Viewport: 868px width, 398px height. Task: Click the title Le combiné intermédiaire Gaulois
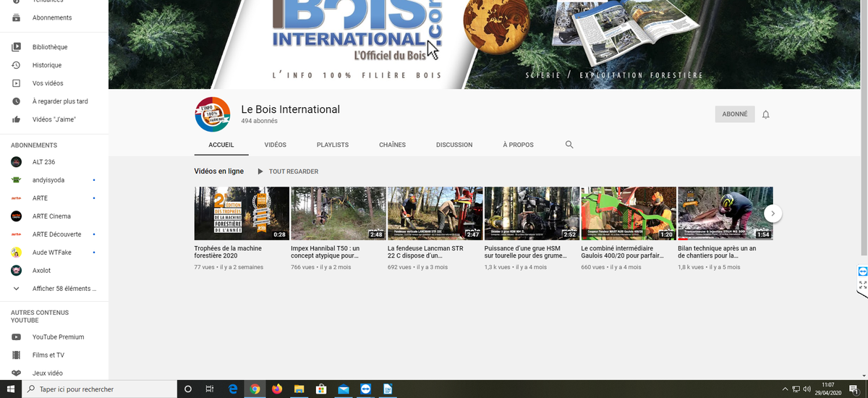click(x=623, y=252)
